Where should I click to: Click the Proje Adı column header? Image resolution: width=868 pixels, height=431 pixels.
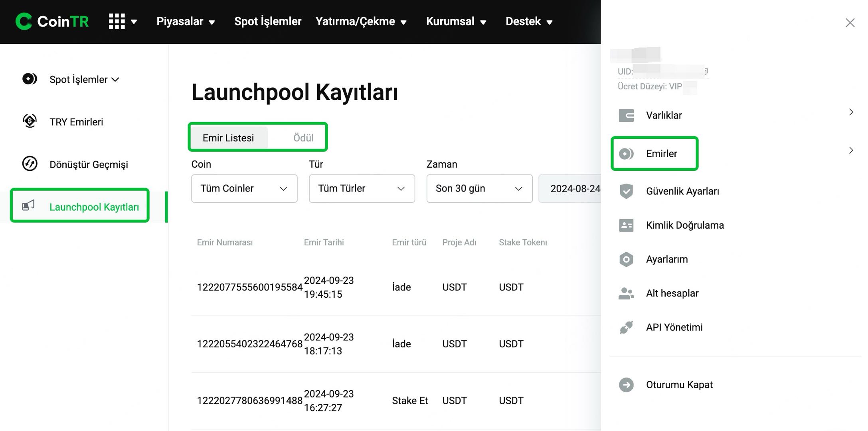click(459, 242)
